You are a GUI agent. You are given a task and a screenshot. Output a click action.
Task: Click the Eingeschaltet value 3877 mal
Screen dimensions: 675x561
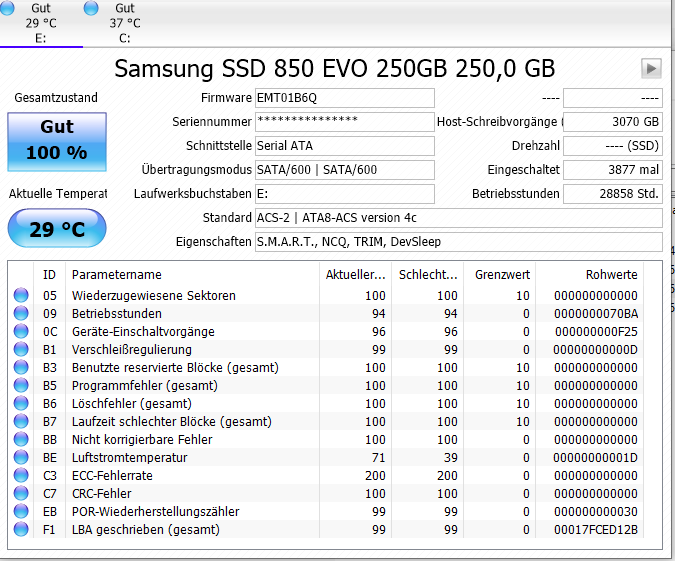[x=613, y=170]
